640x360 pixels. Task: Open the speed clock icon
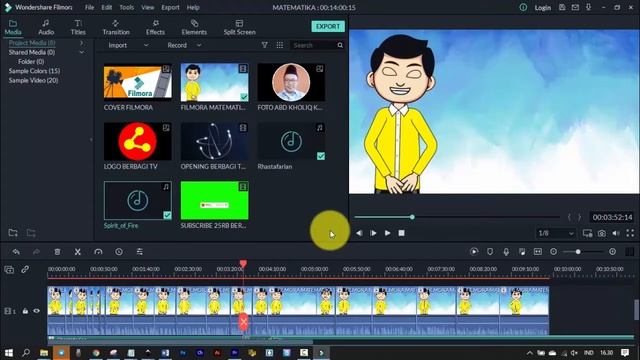pyautogui.click(x=119, y=252)
